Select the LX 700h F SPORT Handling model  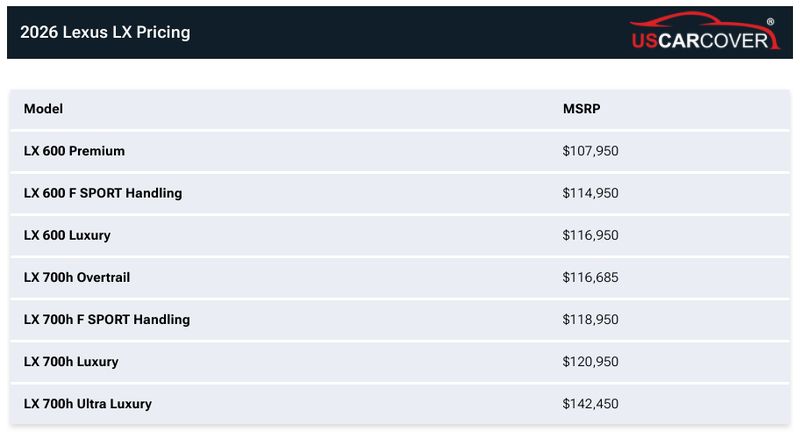pos(107,320)
